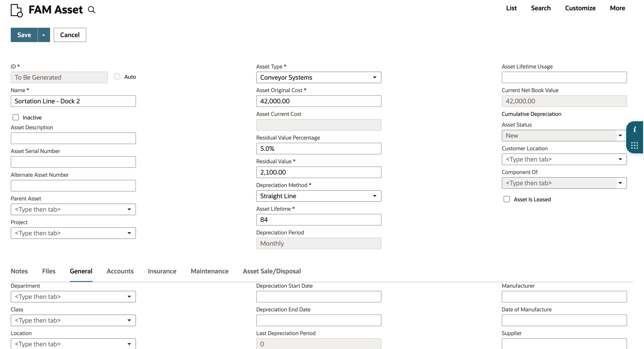The height and width of the screenshot is (349, 644).
Task: Open the info help side panel icon
Action: 635,129
